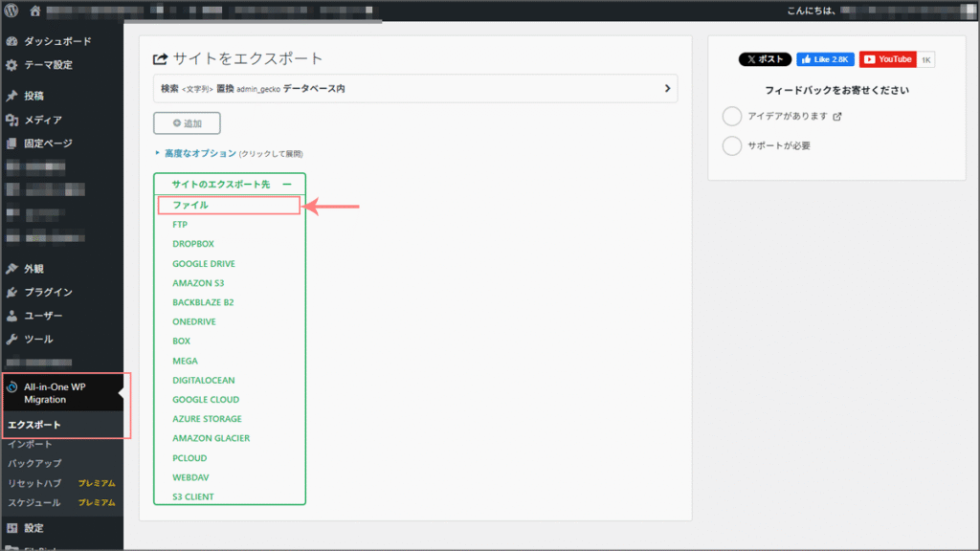Select the サポートが必要 radio option

(x=732, y=145)
